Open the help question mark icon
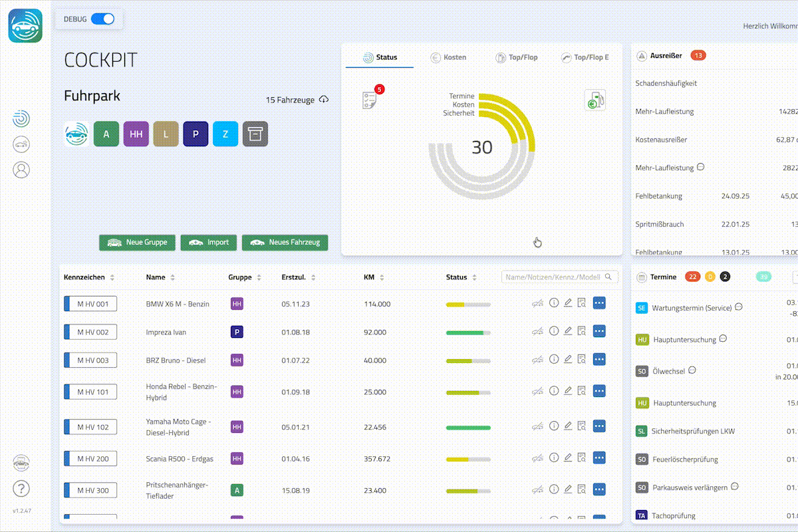 pos(21,489)
